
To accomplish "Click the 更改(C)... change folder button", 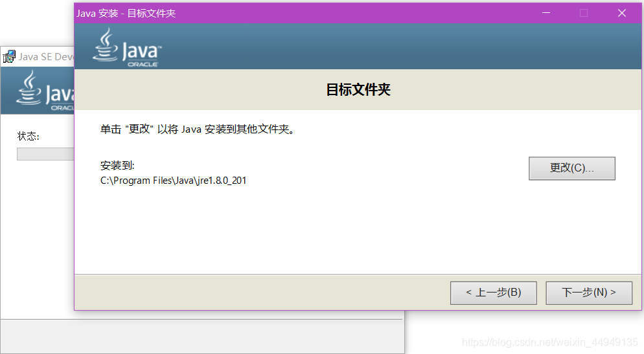I will (x=571, y=168).
